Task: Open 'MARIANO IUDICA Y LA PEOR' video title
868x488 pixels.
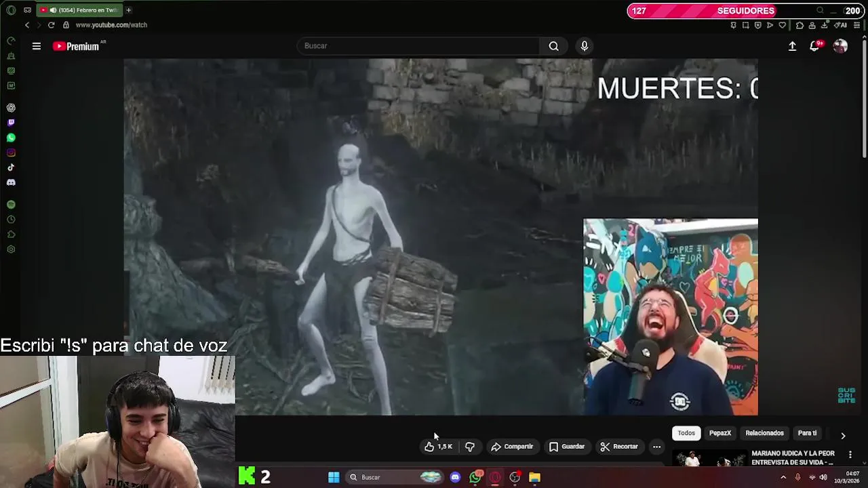Action: pos(793,457)
